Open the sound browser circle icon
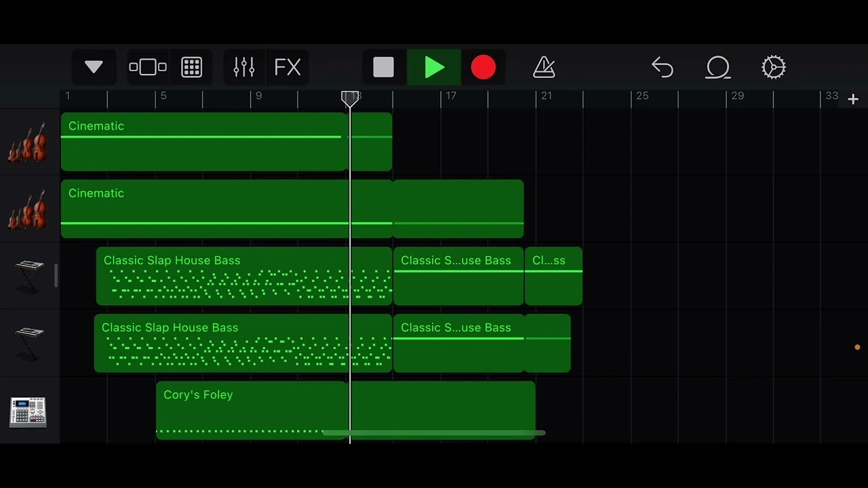Image resolution: width=868 pixels, height=488 pixels. tap(718, 67)
